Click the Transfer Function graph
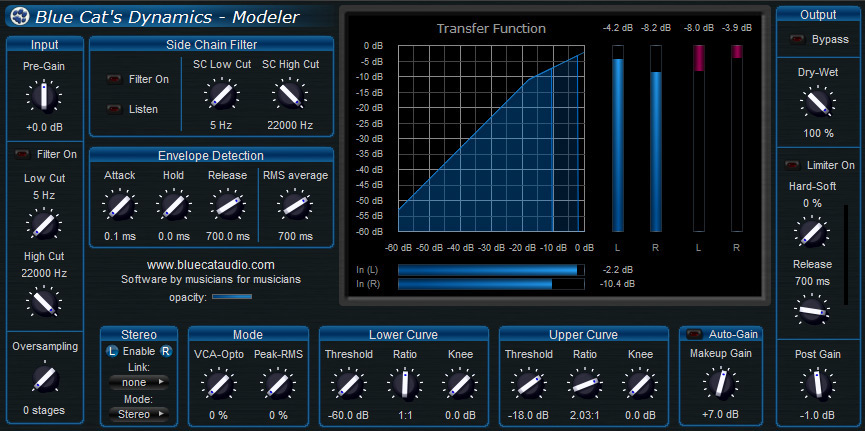The width and height of the screenshot is (865, 431). 491,138
